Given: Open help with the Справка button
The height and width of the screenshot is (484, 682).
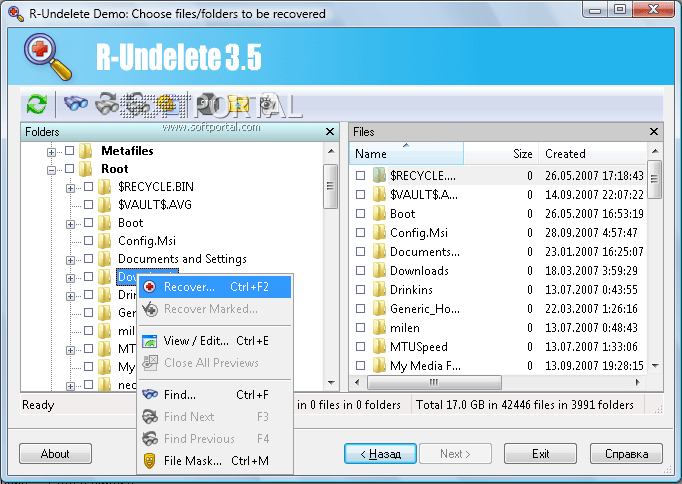Looking at the screenshot, I should (x=626, y=454).
